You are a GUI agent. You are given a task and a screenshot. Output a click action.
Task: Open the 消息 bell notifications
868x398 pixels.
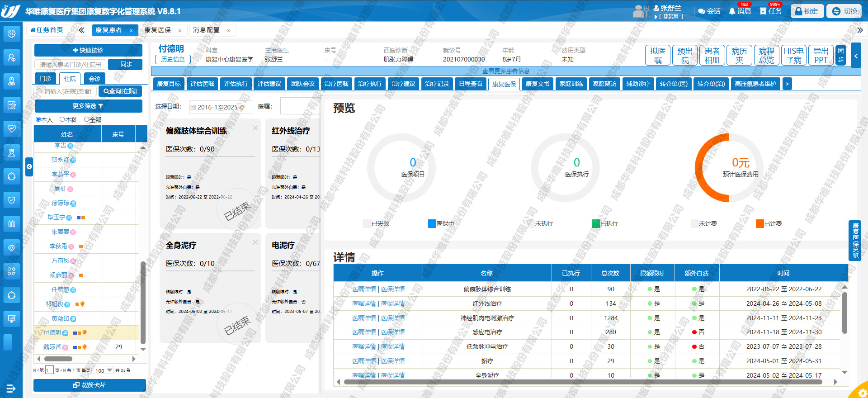(740, 11)
